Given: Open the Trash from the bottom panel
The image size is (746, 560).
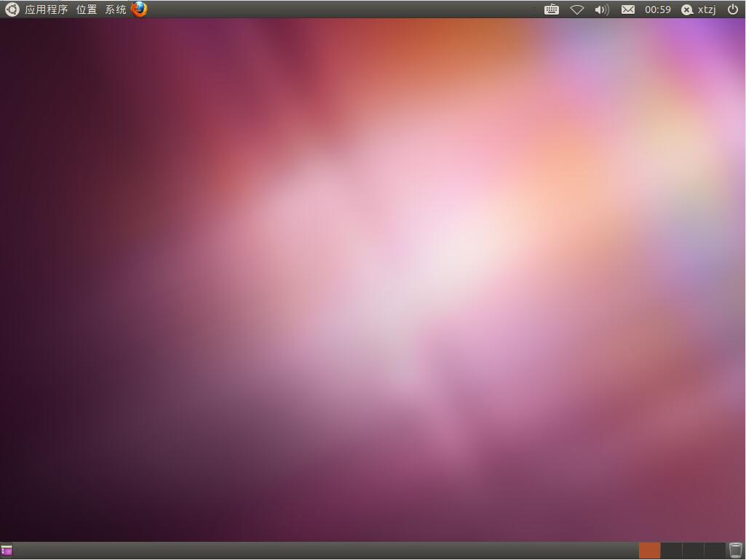Looking at the screenshot, I should click(x=734, y=551).
